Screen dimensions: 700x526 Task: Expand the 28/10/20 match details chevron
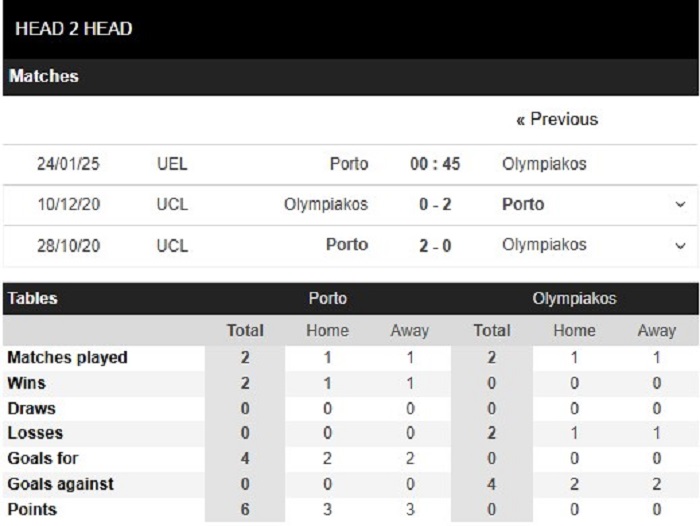(x=680, y=246)
